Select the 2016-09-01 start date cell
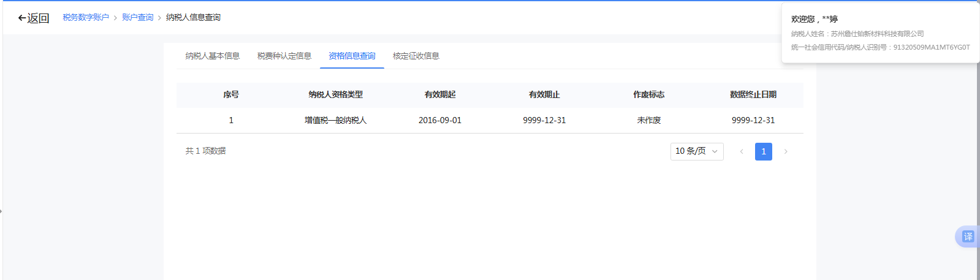Viewport: 980px width, 280px height. click(x=440, y=120)
